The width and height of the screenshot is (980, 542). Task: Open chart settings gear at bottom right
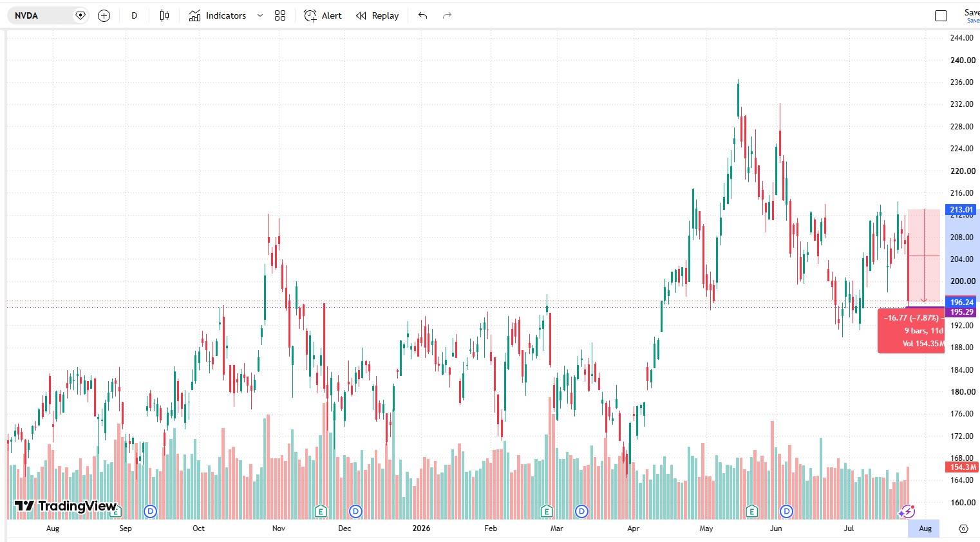pyautogui.click(x=963, y=528)
